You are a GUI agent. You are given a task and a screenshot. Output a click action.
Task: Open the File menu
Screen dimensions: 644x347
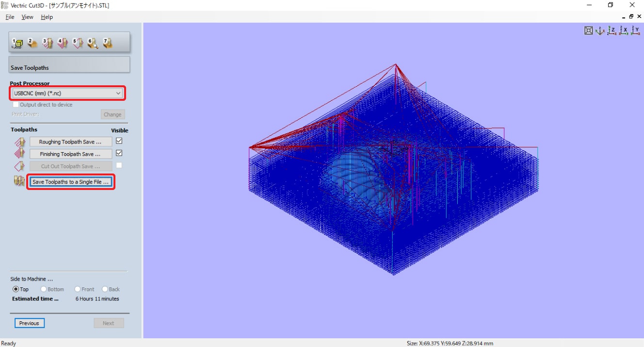click(10, 17)
